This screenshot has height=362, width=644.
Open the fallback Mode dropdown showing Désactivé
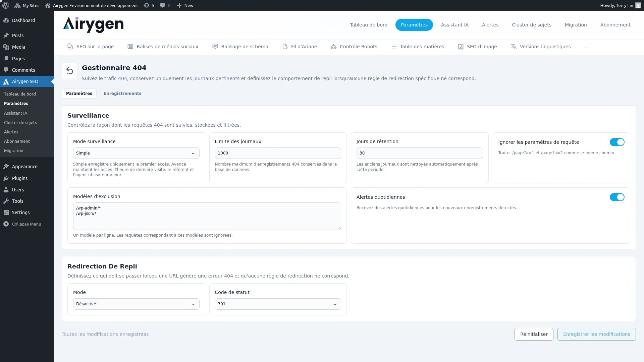tap(136, 304)
